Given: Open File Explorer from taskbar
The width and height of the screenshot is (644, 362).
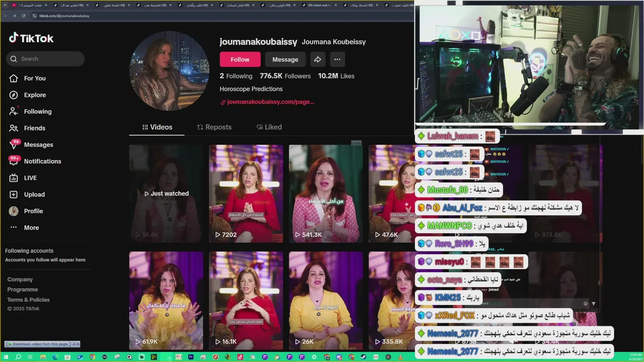Looking at the screenshot, I should coord(43,357).
